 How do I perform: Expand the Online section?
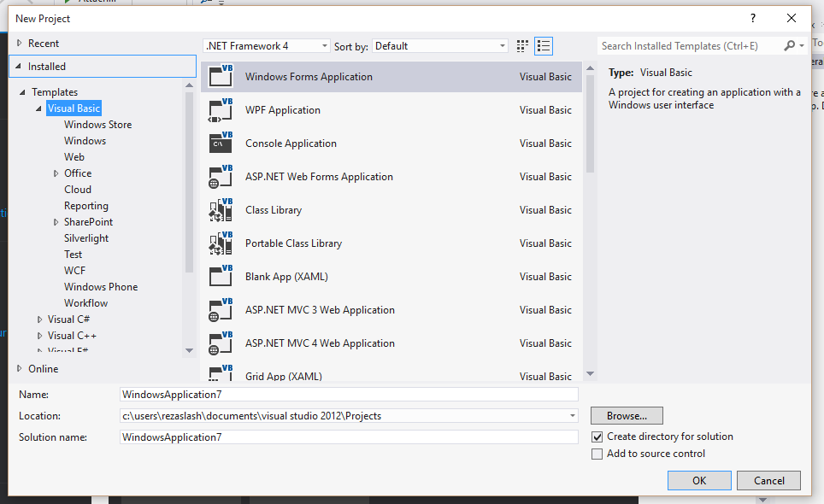(20, 368)
